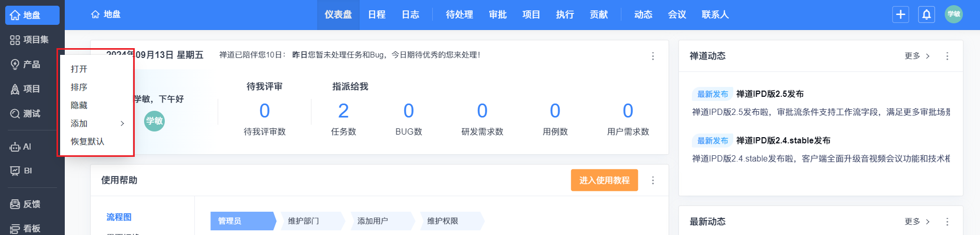Open the notification bell icon

[927, 14]
